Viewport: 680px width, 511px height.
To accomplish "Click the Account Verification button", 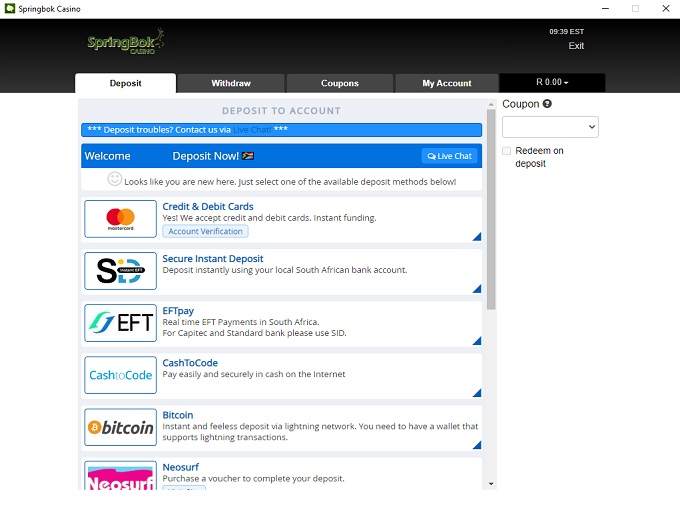I will (205, 231).
